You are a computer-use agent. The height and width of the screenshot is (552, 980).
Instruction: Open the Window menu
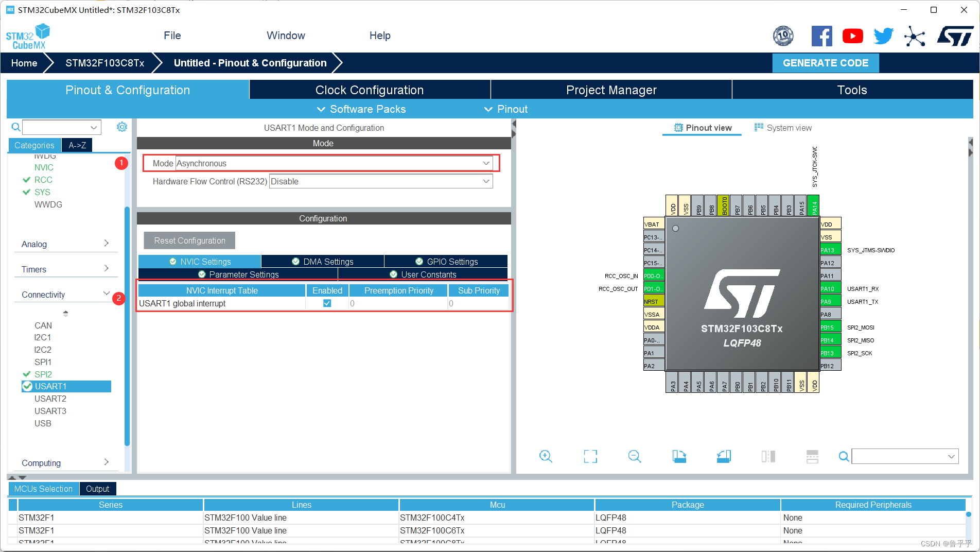pyautogui.click(x=286, y=36)
